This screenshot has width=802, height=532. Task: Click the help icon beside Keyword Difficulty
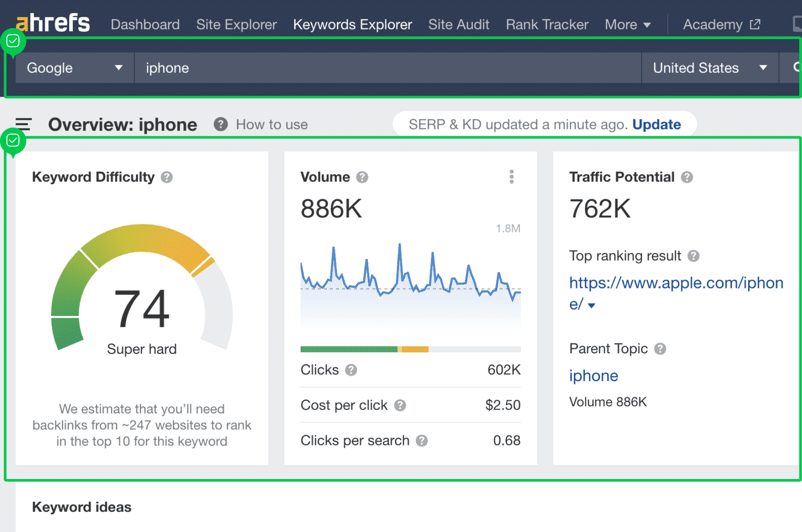167,177
